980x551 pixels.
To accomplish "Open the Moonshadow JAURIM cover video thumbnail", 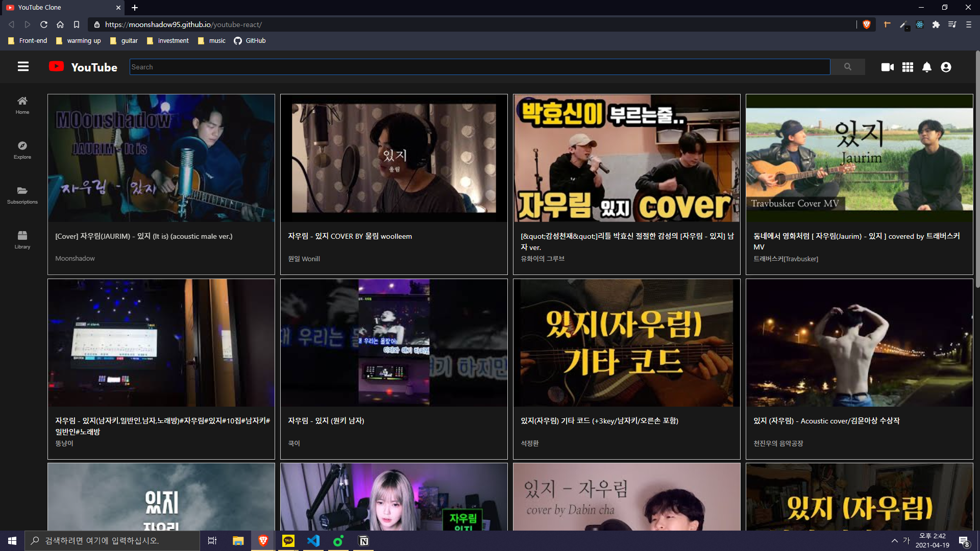I will (161, 158).
